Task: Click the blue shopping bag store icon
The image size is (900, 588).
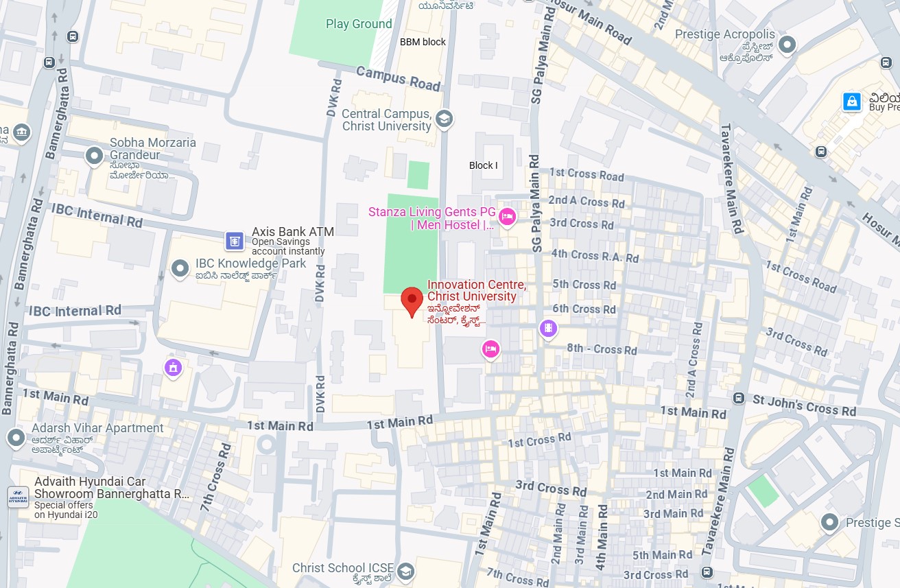Action: [x=851, y=102]
